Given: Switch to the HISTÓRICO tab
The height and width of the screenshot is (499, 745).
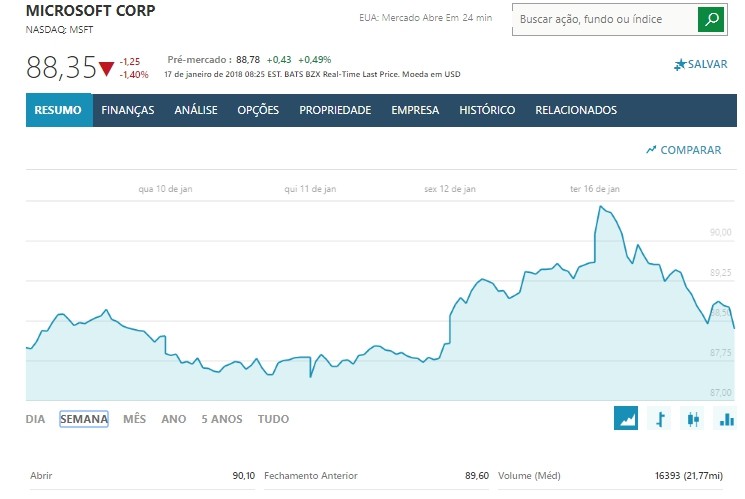Looking at the screenshot, I should click(487, 110).
